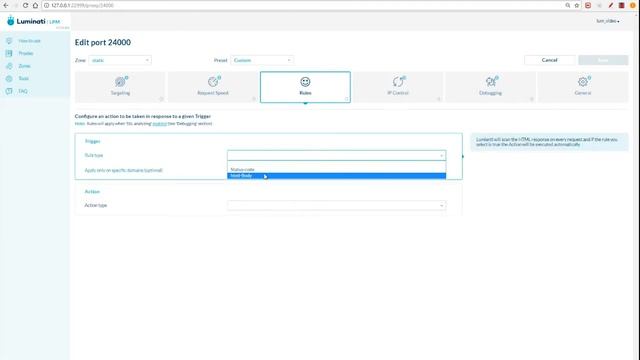Open the Proxies page from sidebar label

26,53
